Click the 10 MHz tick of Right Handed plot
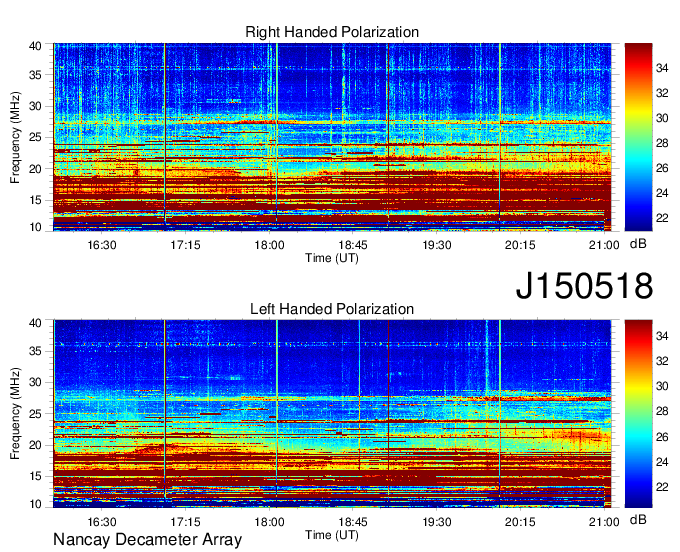The height and width of the screenshot is (552, 680). pos(35,227)
